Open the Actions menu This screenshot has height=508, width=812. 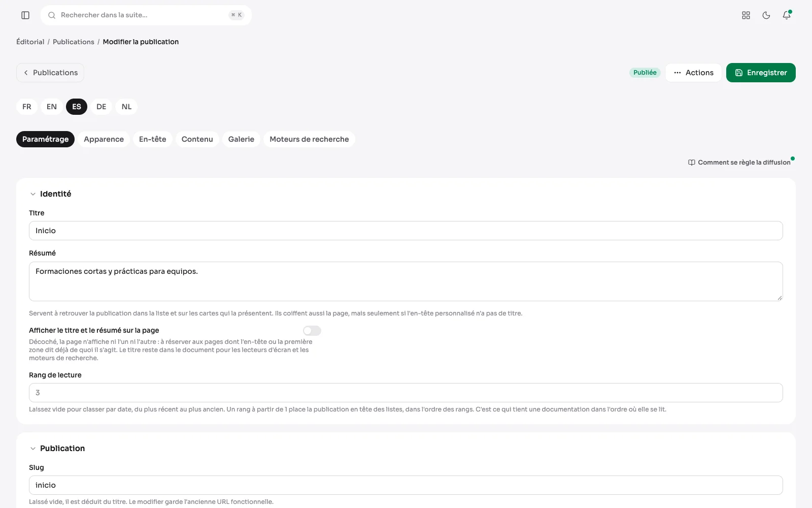tap(693, 73)
